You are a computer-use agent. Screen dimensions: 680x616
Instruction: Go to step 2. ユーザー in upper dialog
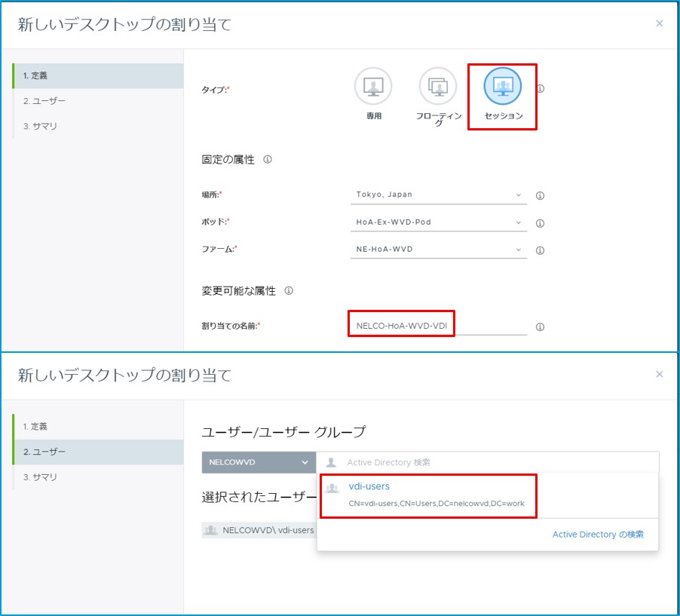click(99, 101)
